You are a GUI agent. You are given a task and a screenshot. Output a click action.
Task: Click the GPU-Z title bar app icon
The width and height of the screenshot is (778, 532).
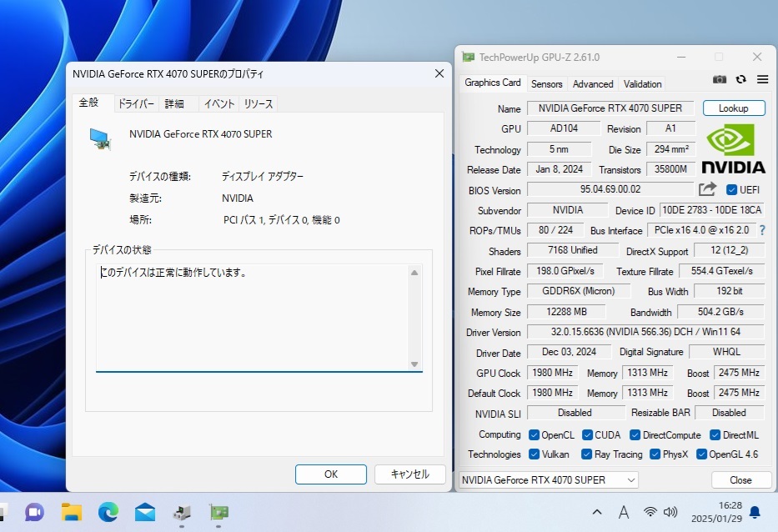[468, 57]
